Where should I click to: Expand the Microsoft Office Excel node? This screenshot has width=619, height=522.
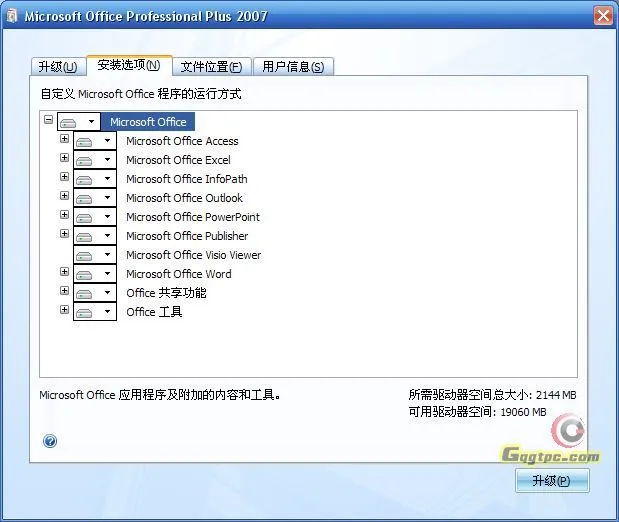tap(64, 158)
